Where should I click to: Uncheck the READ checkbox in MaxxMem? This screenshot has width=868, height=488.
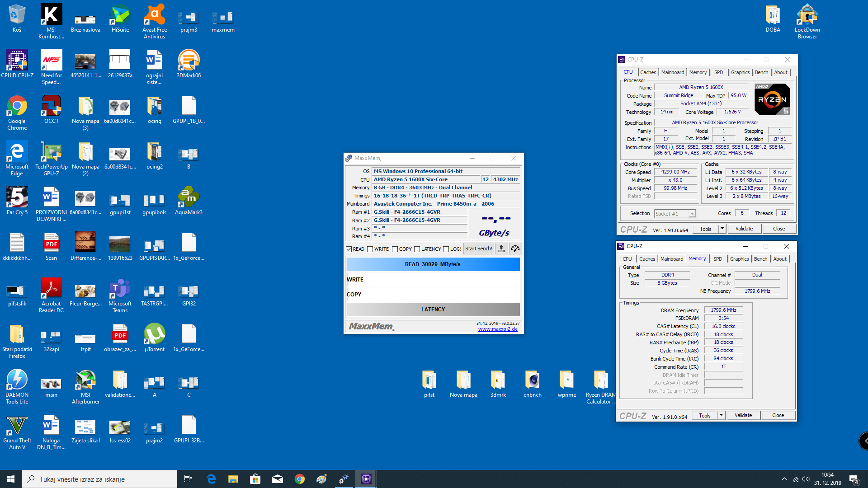(349, 249)
